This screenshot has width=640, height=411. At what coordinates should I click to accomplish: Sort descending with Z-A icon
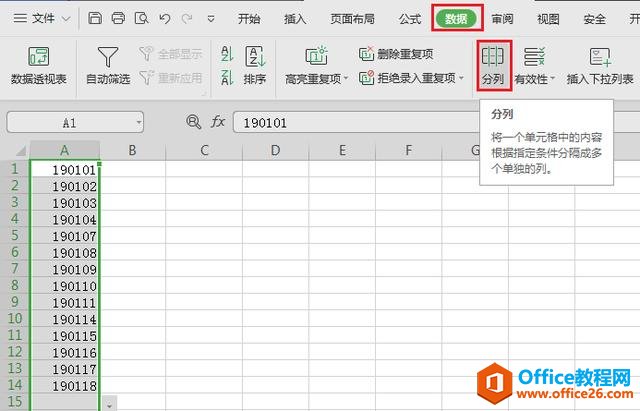click(227, 77)
